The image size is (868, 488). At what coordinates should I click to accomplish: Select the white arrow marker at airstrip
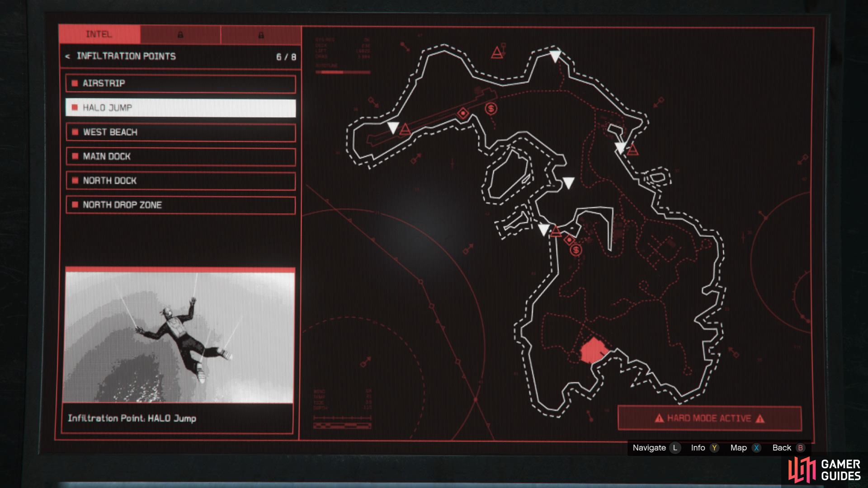click(393, 127)
